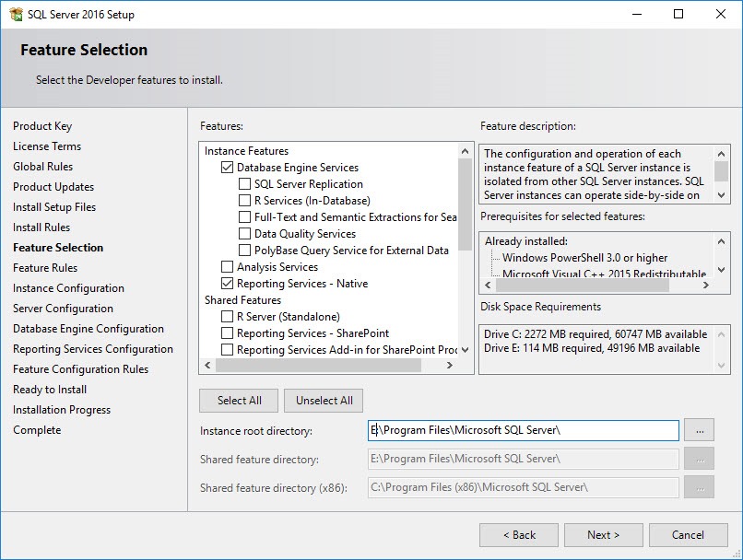Click the Shared feature directory (x86) field

[523, 487]
